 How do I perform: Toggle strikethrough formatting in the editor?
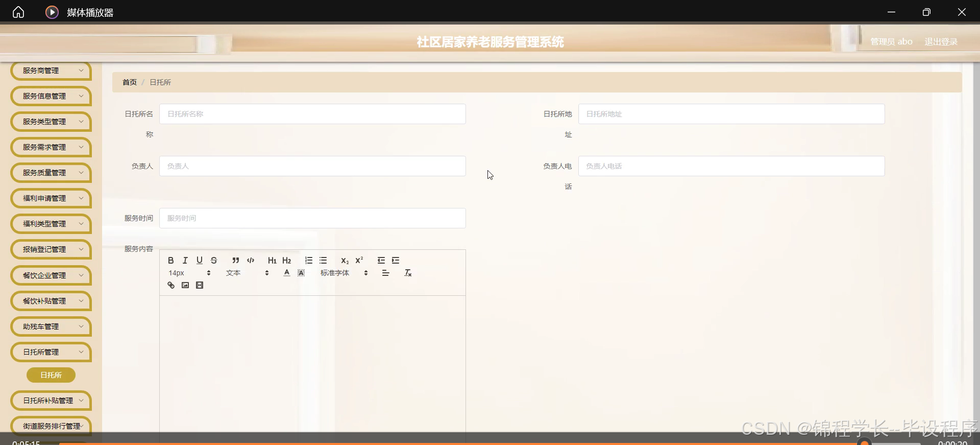(x=214, y=261)
